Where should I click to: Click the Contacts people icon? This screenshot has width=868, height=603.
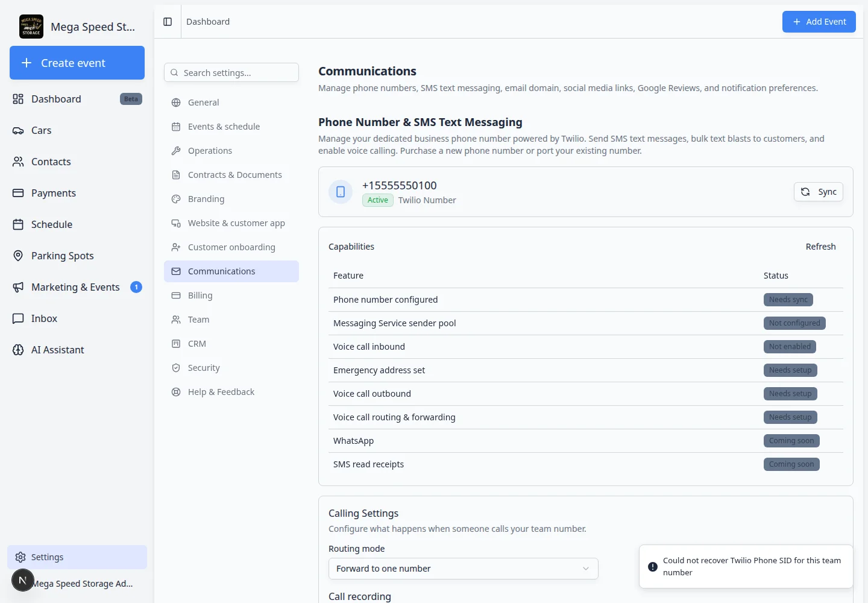(x=18, y=162)
